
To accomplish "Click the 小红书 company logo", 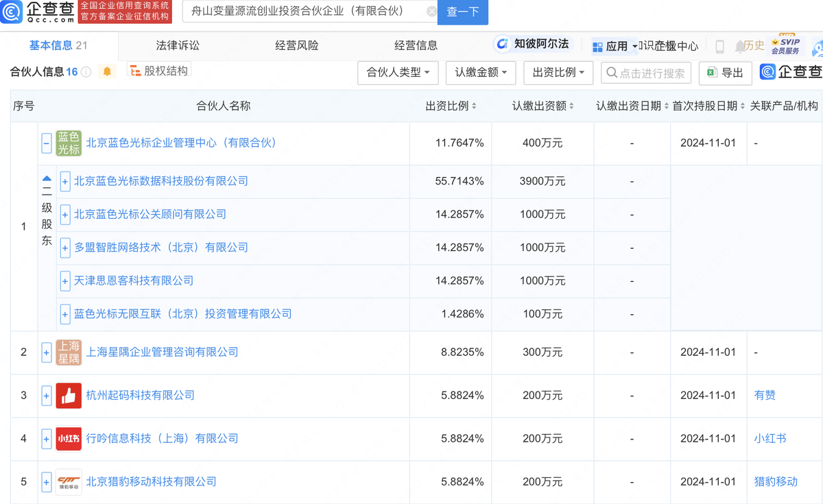I will [69, 438].
